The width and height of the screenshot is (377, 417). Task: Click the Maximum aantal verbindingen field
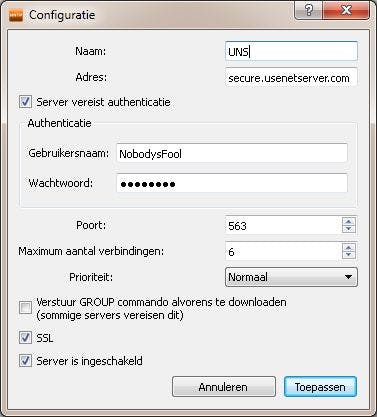point(283,251)
